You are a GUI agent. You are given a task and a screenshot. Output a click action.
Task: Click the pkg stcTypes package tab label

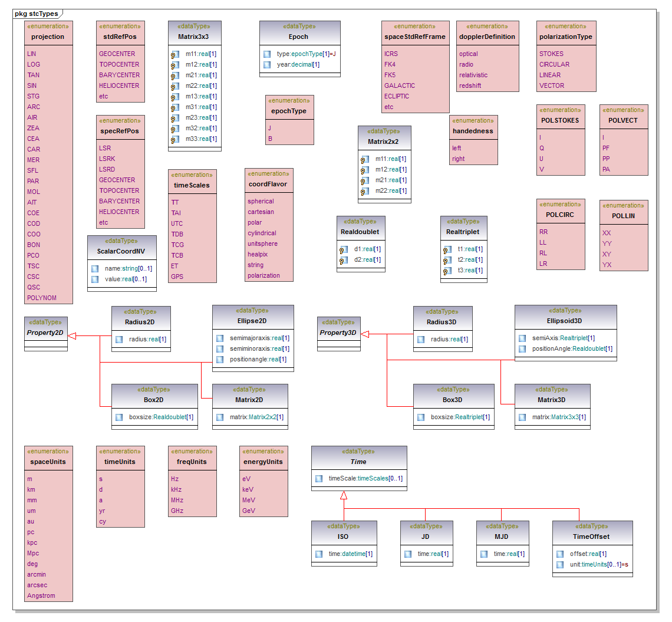coord(37,13)
